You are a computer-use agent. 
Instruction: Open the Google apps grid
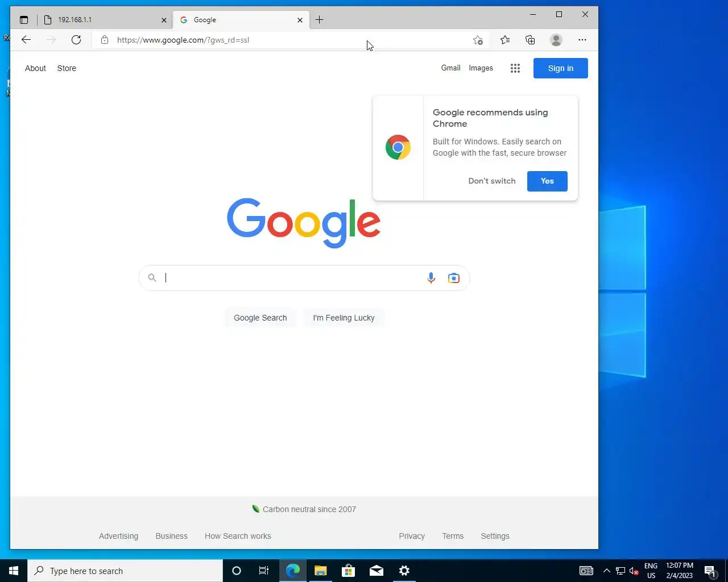[x=515, y=68]
